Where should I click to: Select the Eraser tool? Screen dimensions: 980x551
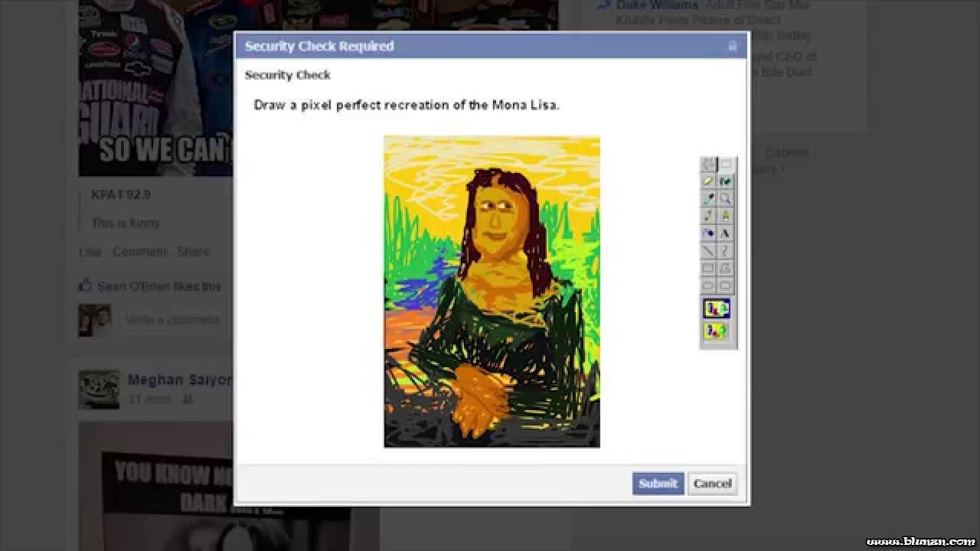click(708, 181)
